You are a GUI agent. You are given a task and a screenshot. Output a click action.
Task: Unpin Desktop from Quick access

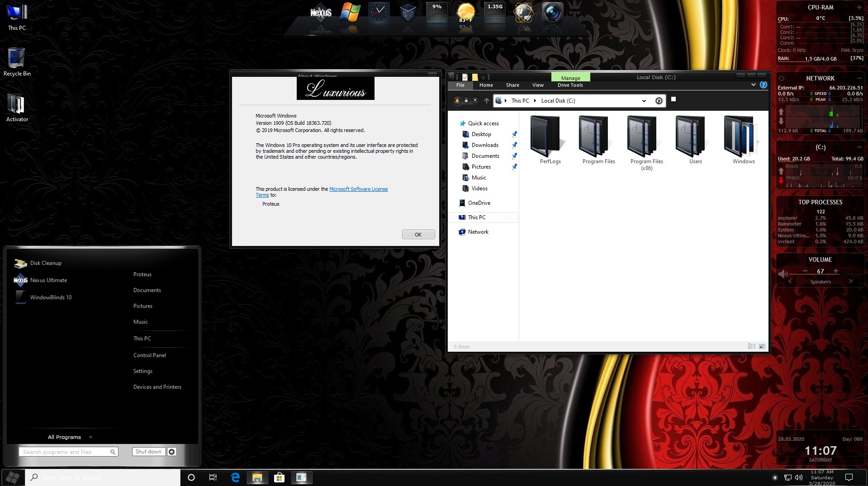(514, 134)
